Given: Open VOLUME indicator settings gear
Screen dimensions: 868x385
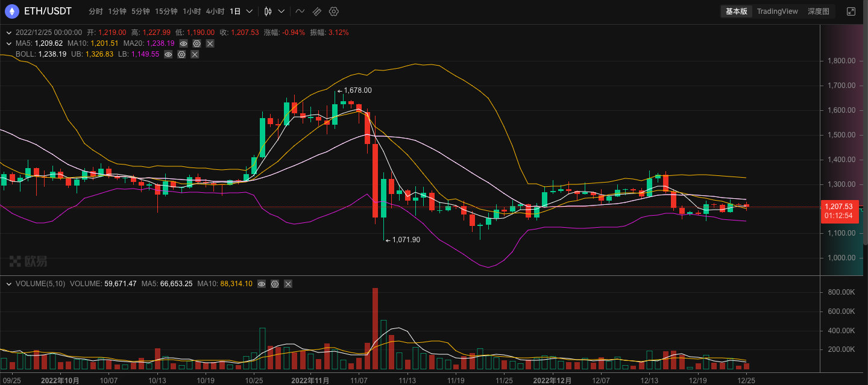Looking at the screenshot, I should point(275,284).
